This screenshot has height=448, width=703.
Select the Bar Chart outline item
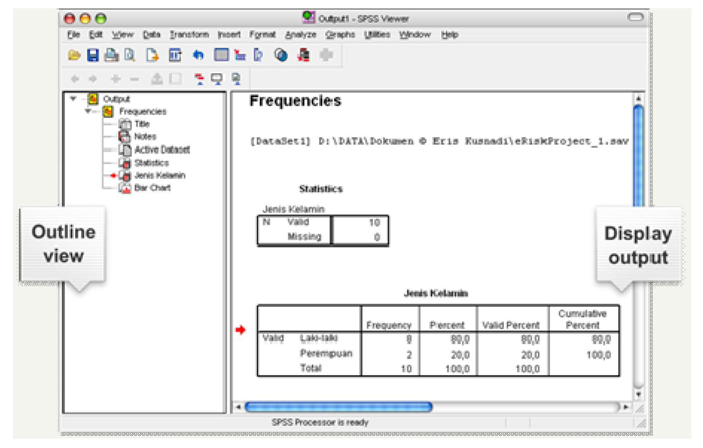click(x=152, y=187)
